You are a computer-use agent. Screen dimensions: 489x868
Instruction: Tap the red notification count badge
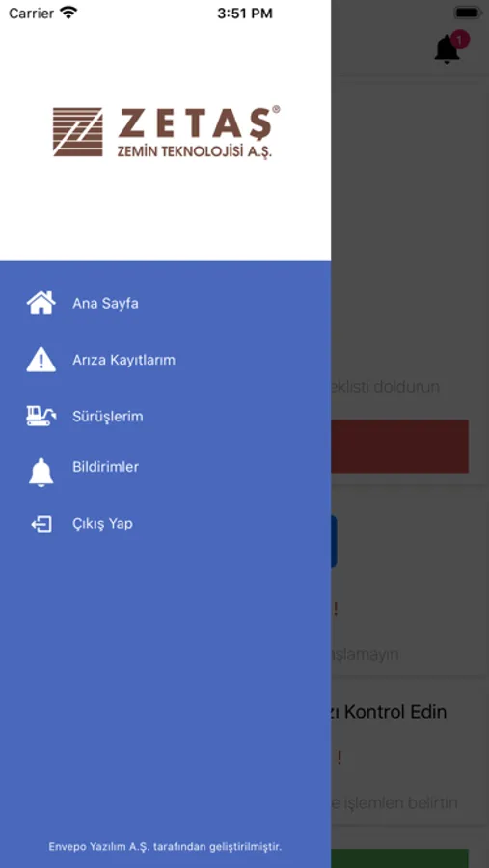tap(460, 40)
